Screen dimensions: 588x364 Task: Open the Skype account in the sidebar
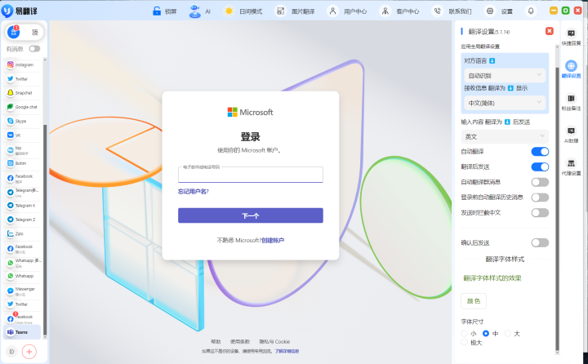23,121
